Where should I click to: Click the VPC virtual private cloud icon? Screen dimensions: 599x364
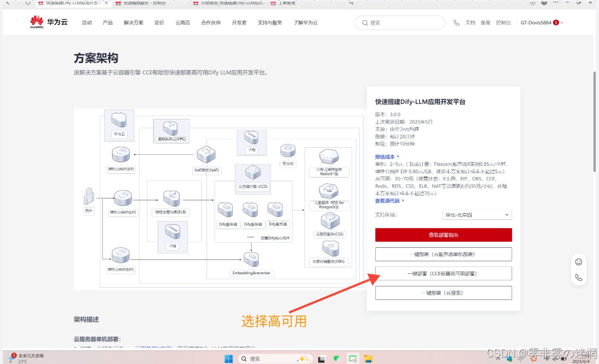click(170, 128)
